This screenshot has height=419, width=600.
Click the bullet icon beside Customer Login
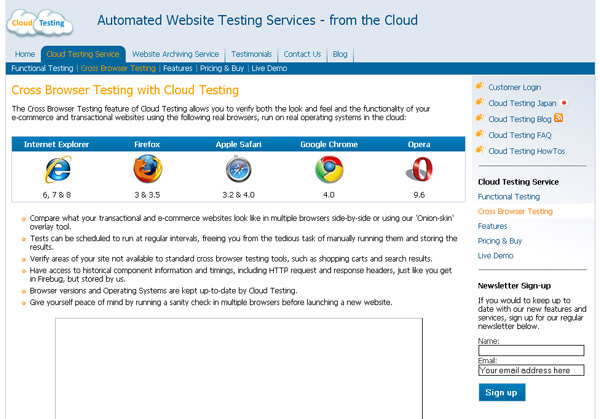click(480, 86)
